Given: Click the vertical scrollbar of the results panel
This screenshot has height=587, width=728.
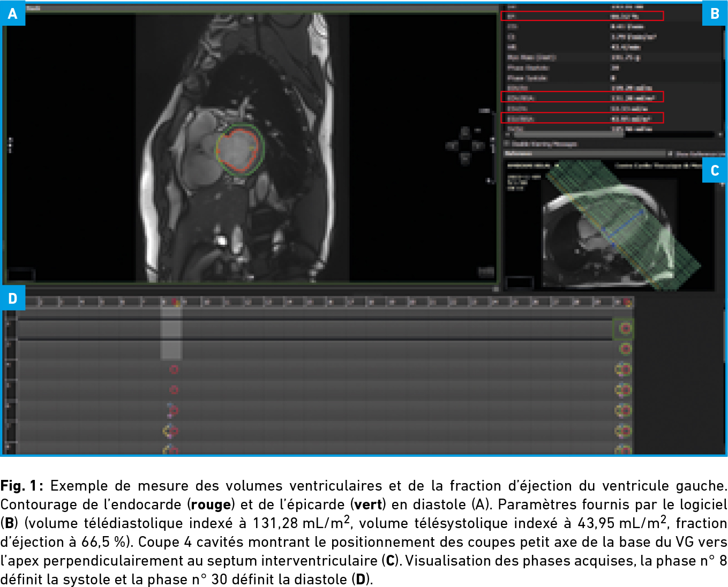Looking at the screenshot, I should point(721,70).
